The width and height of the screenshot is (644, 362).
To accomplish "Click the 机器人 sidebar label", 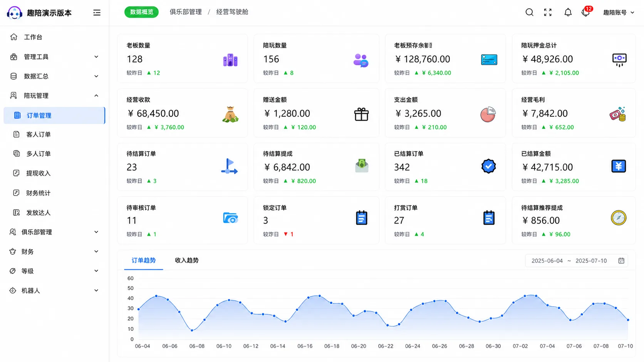I will pyautogui.click(x=30, y=291).
